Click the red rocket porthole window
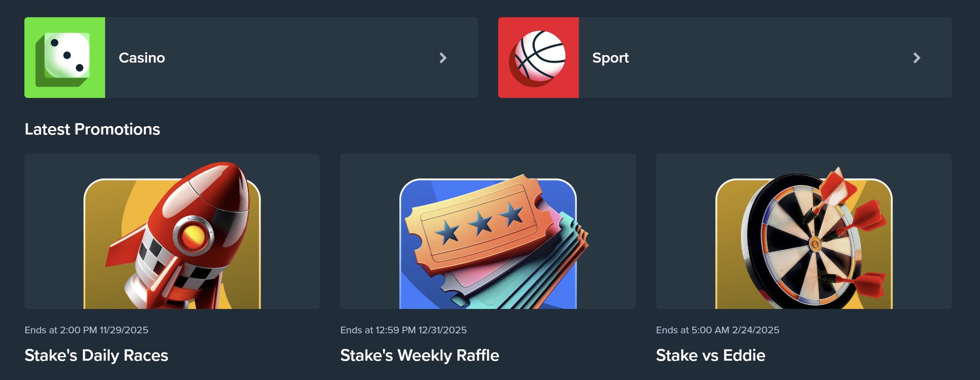 click(x=193, y=235)
